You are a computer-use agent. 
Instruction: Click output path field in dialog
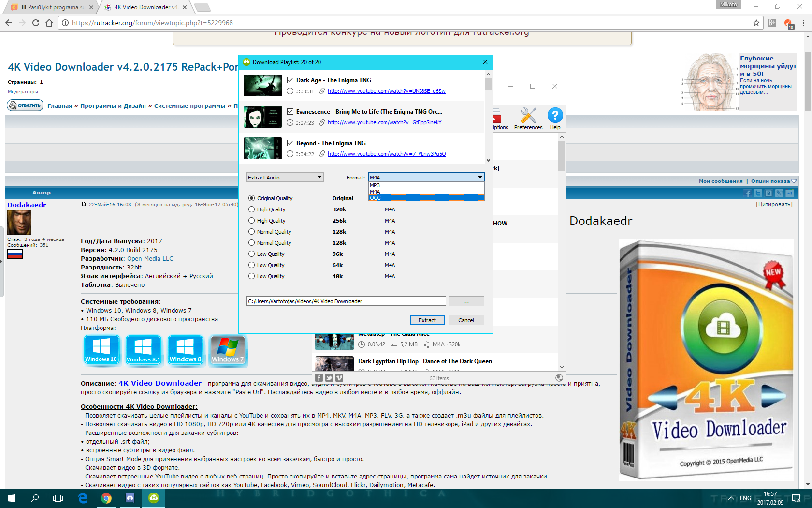point(346,301)
